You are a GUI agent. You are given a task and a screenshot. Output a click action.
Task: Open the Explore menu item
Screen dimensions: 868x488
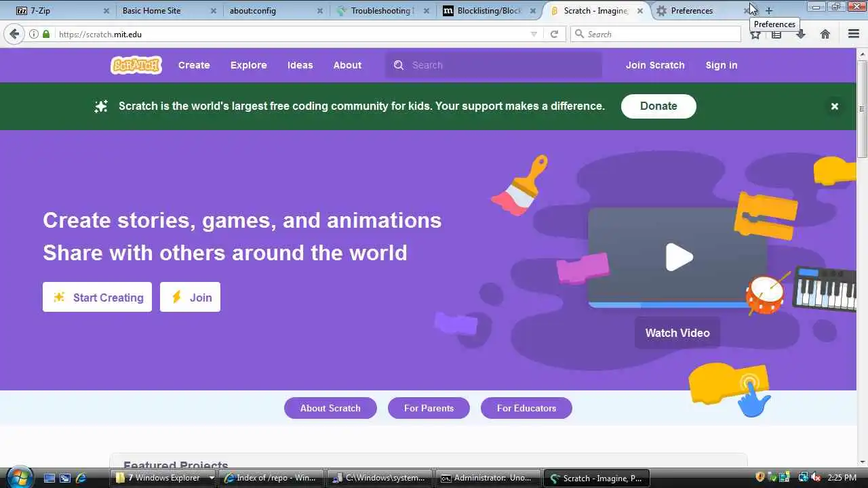[x=249, y=65]
